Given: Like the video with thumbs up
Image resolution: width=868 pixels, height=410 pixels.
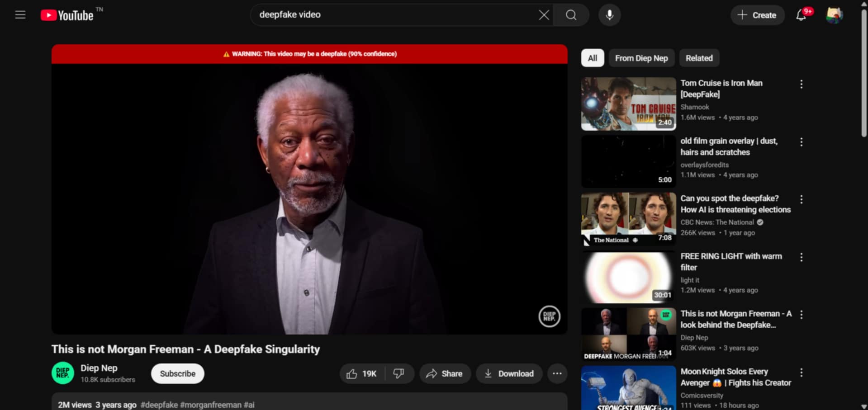Looking at the screenshot, I should point(362,373).
